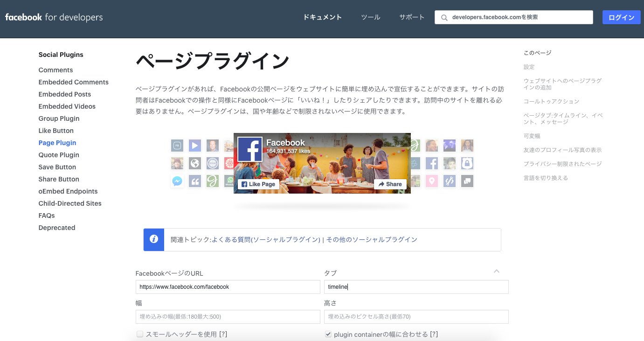Open Embedded Comments sidebar link

(x=74, y=82)
